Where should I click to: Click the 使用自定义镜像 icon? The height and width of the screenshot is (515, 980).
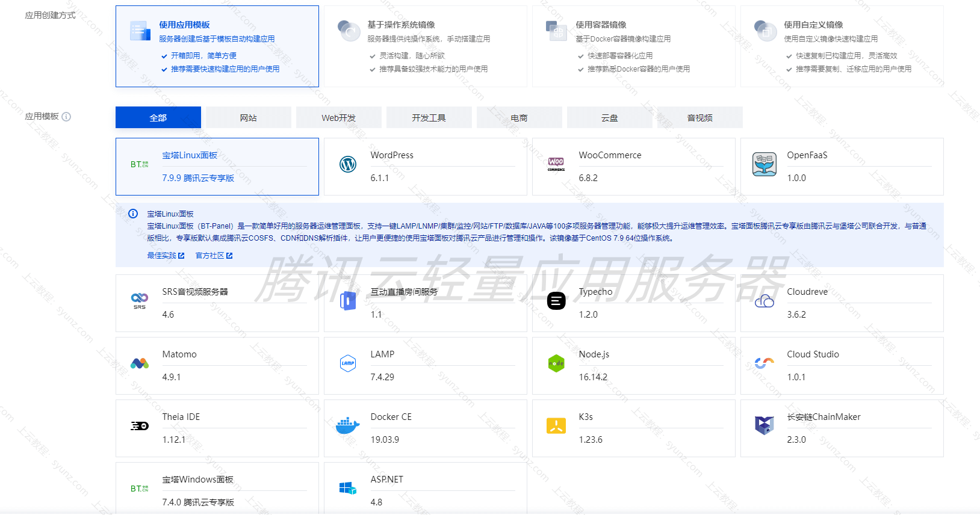pyautogui.click(x=765, y=30)
